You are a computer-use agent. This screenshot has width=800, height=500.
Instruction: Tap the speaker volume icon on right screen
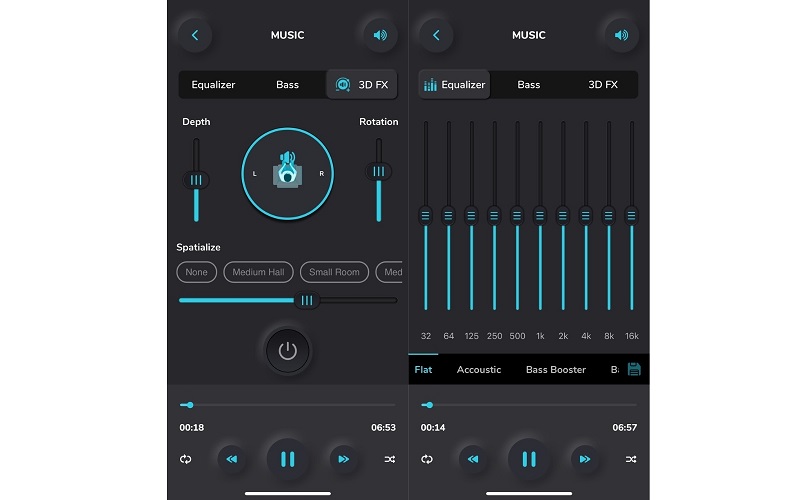click(x=621, y=35)
